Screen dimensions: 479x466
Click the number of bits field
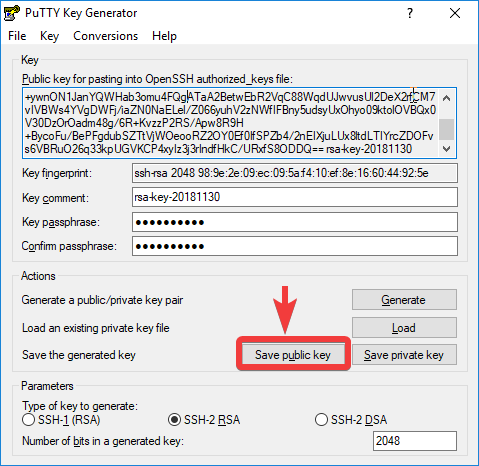pos(415,441)
